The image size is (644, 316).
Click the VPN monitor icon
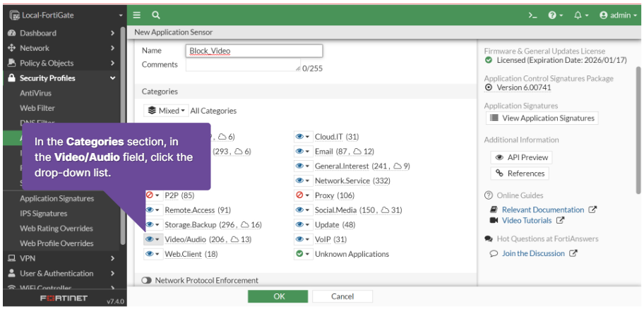[x=12, y=258]
